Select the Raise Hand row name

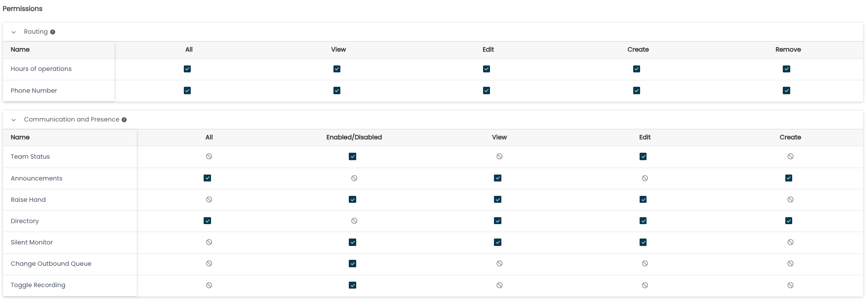[28, 200]
